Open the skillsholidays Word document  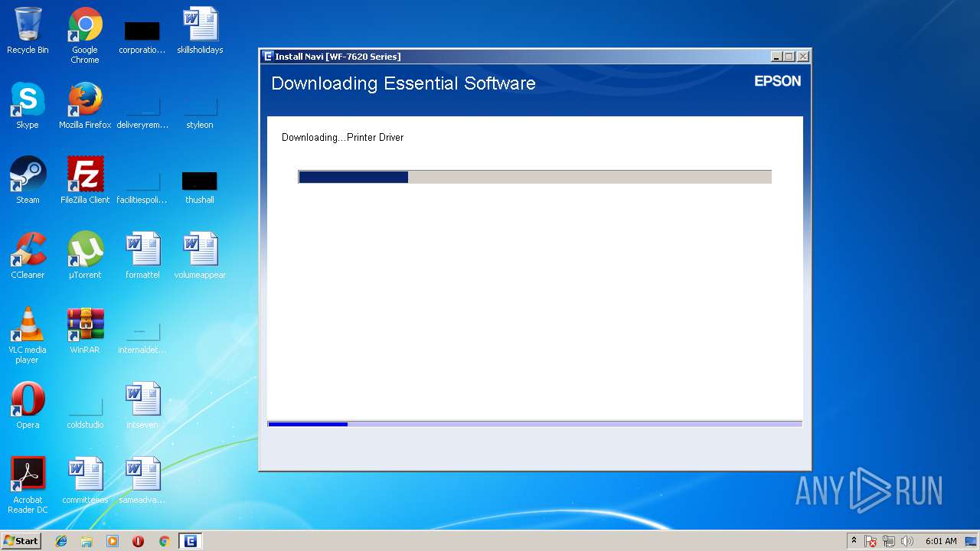point(200,31)
